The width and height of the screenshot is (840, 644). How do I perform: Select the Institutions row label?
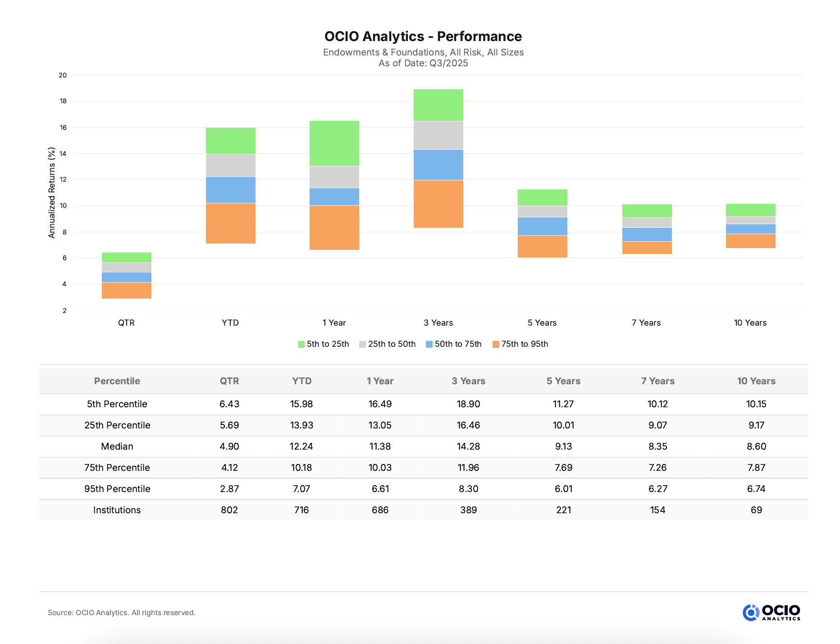point(117,510)
